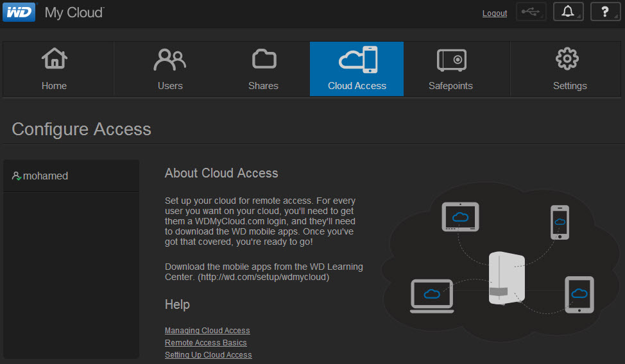Viewport: 625px width, 364px height.
Task: Select user mohamed in the list
Action: (x=71, y=176)
